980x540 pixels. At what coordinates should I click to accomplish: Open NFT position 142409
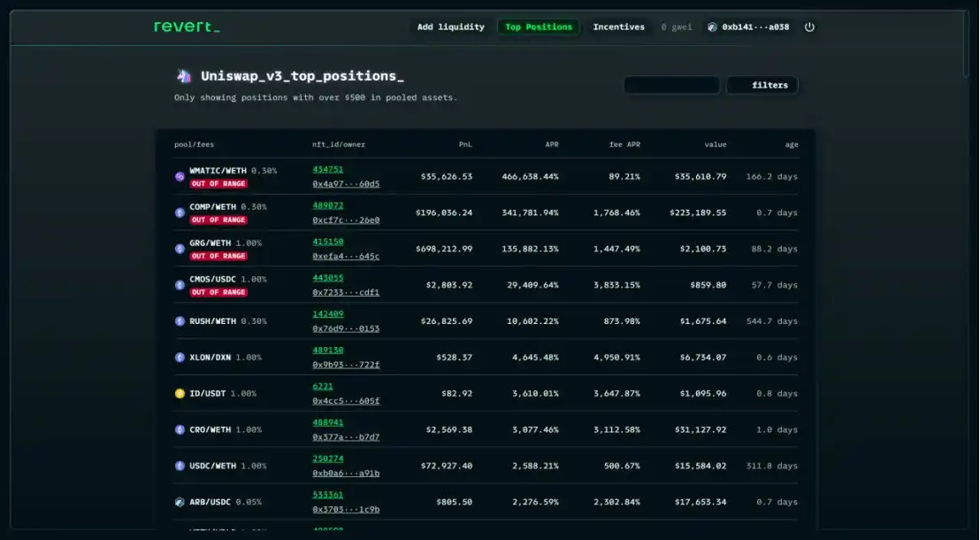pyautogui.click(x=328, y=314)
